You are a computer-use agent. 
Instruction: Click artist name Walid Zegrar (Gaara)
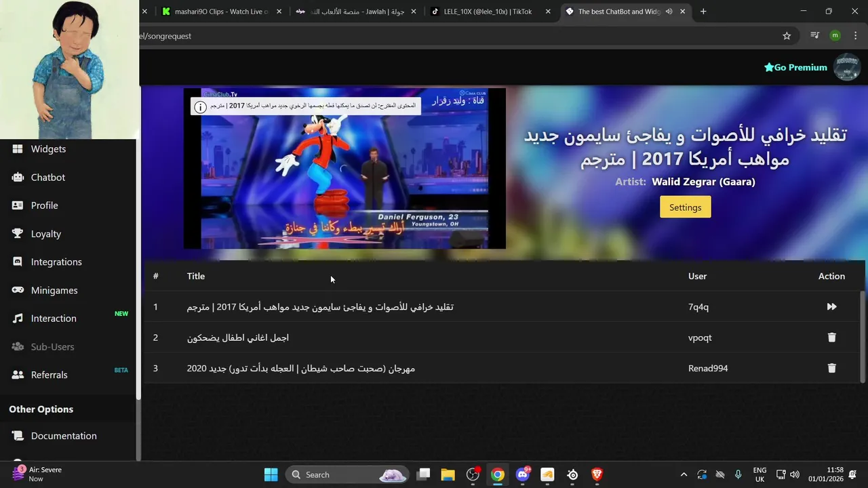[703, 182]
